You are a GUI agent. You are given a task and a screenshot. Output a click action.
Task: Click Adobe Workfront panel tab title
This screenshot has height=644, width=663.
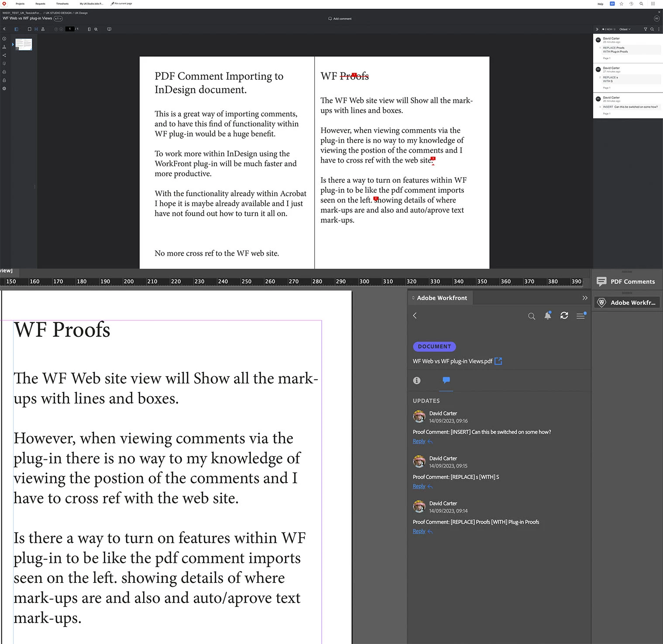coord(442,298)
